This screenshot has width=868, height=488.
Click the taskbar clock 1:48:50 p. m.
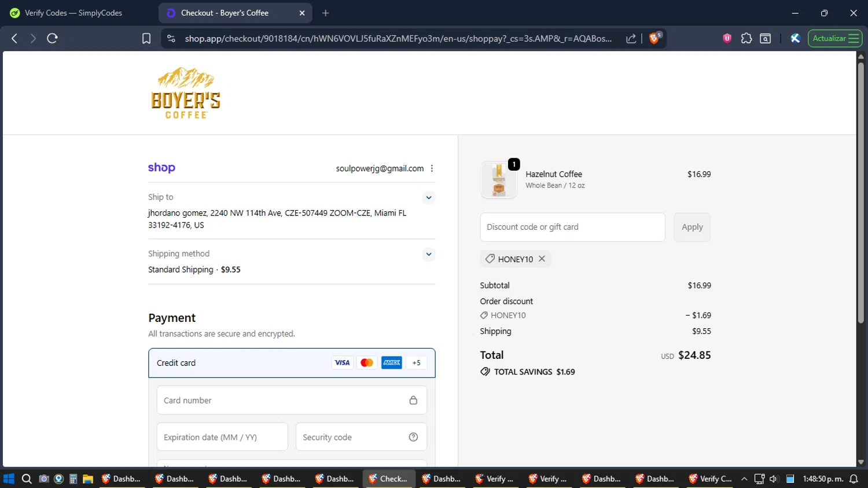point(823,479)
